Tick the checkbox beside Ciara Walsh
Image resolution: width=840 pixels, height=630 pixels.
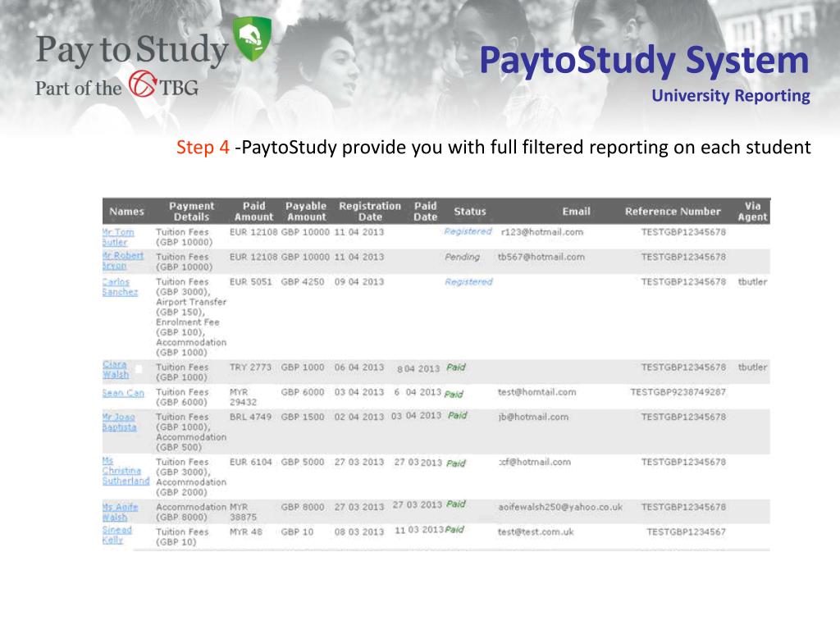click(139, 368)
